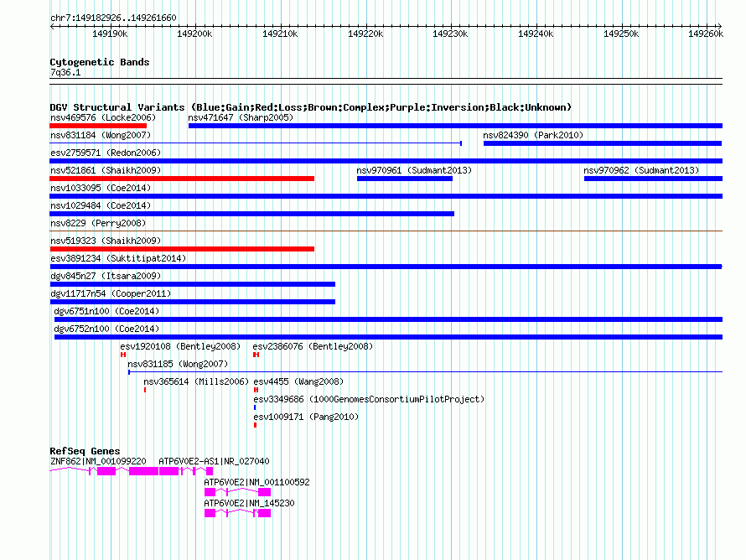Image resolution: width=746 pixels, height=560 pixels.
Task: Click the ZNF862|NM_001099220 gene label
Action: (x=98, y=461)
